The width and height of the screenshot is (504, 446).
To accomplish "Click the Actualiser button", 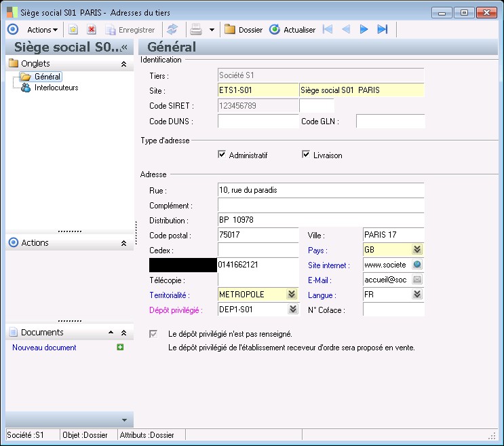I will [x=292, y=30].
